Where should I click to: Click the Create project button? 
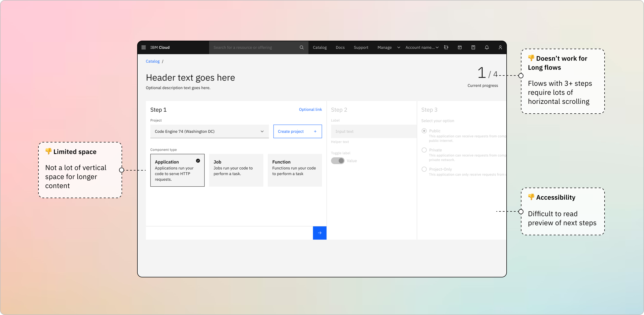point(298,131)
